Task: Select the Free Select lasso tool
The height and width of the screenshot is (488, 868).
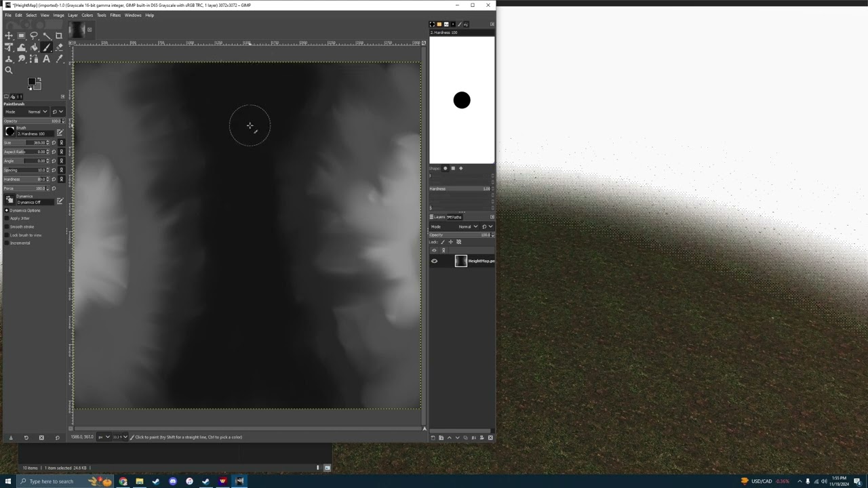Action: (34, 36)
